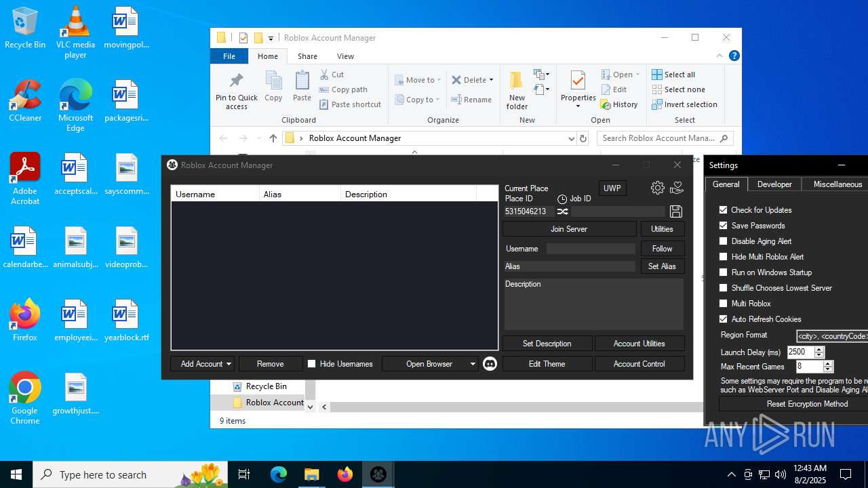The height and width of the screenshot is (488, 868).
Task: Expand Copy to dropdown in ribbon
Action: tap(439, 100)
